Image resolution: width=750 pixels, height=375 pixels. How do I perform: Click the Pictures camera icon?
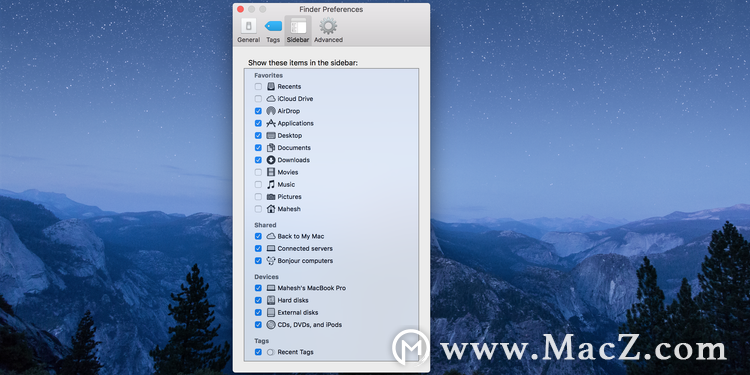[x=271, y=197]
